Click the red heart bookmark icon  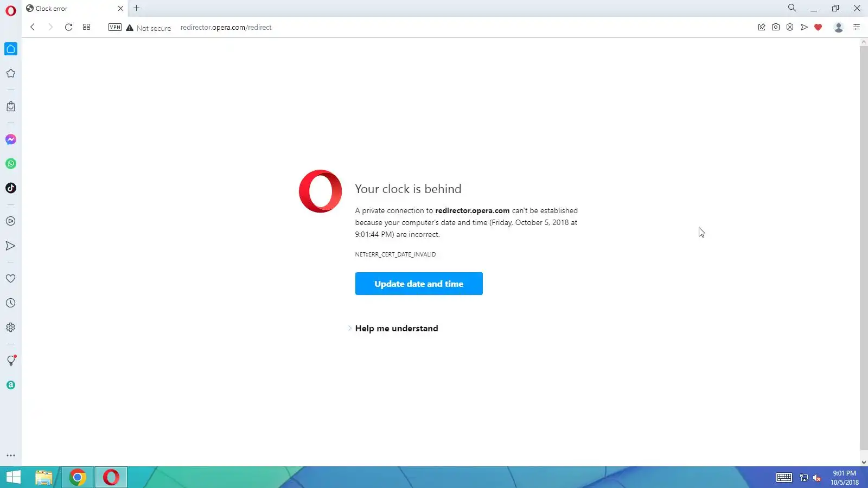818,27
